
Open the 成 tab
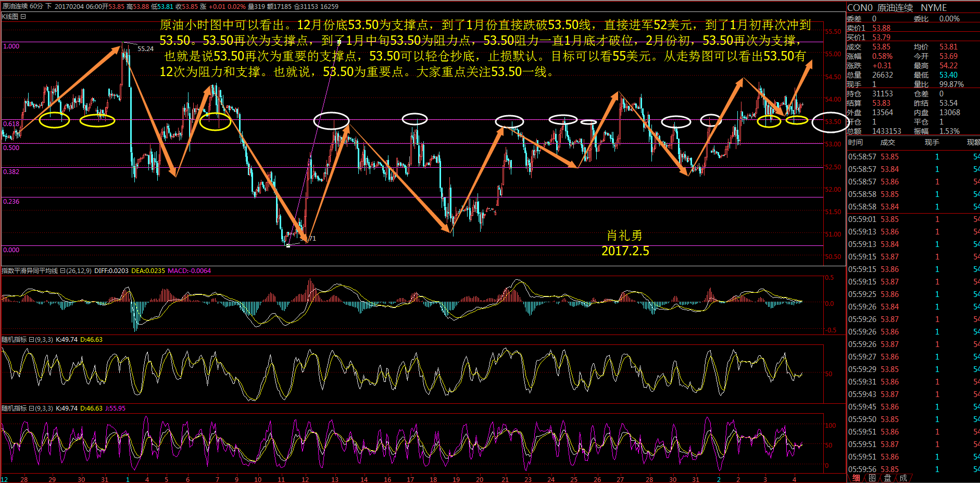coord(903,478)
